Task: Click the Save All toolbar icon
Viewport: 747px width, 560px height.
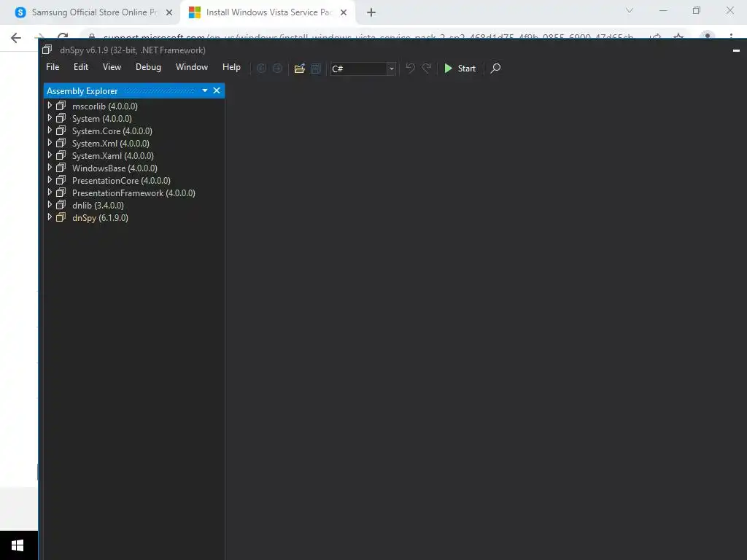Action: tap(315, 69)
